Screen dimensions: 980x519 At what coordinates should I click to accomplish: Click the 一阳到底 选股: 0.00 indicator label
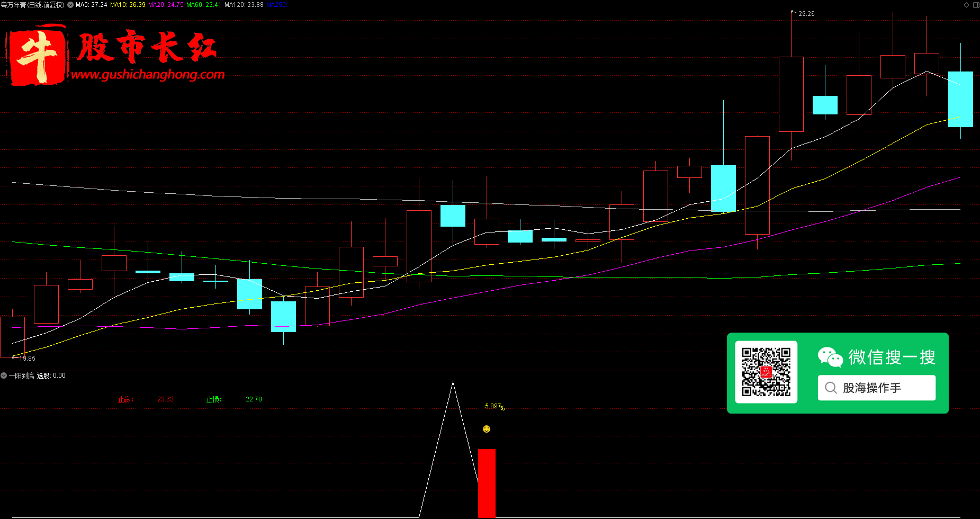[37, 375]
